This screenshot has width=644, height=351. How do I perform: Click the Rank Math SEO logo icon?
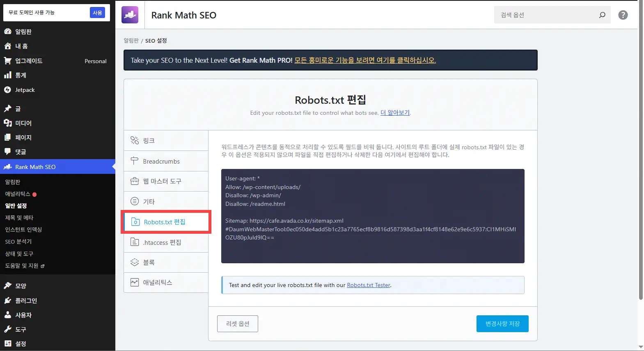[x=130, y=15]
